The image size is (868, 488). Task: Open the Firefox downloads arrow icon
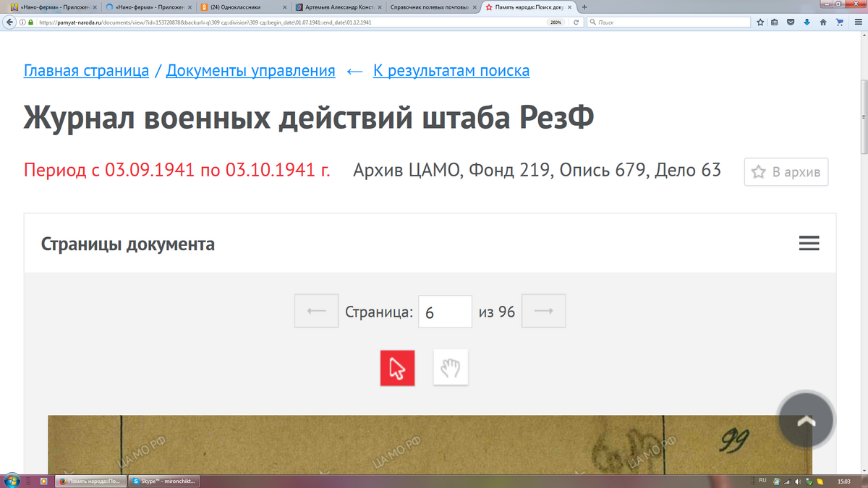pyautogui.click(x=807, y=22)
